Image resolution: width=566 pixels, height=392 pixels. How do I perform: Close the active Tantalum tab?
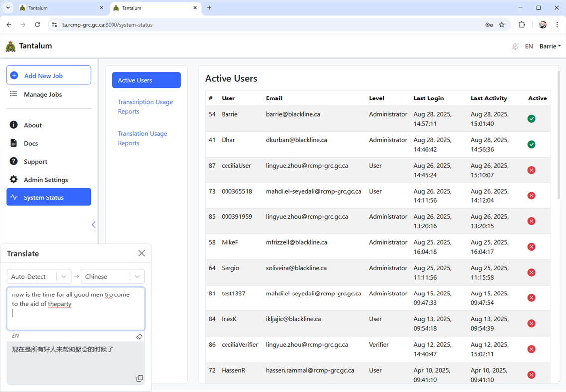click(195, 8)
